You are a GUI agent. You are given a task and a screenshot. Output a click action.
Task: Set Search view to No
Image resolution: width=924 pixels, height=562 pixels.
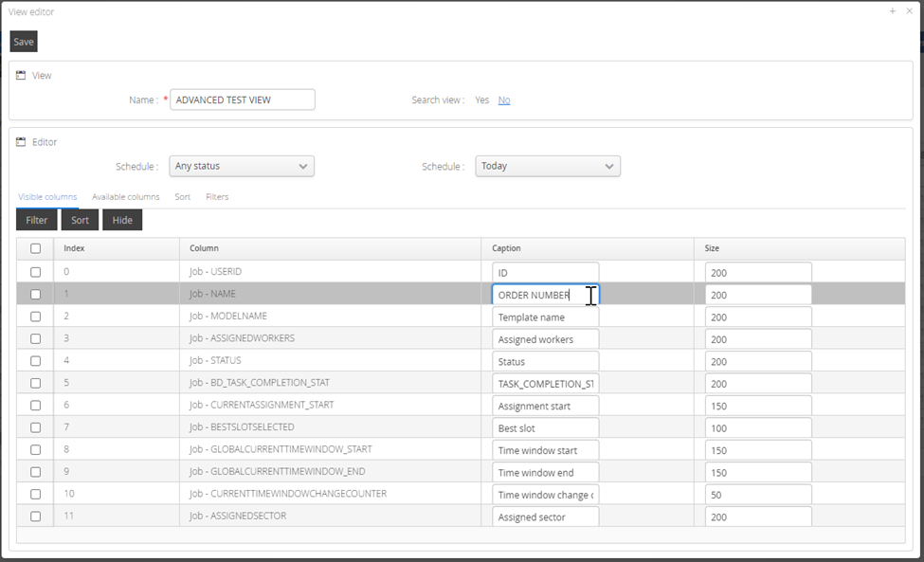point(504,100)
